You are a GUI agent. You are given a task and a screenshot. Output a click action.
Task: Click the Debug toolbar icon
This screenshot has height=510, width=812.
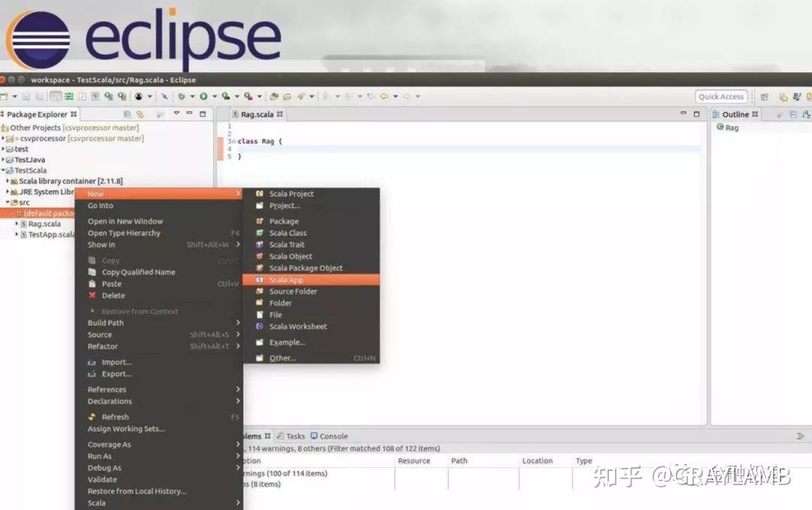[181, 96]
